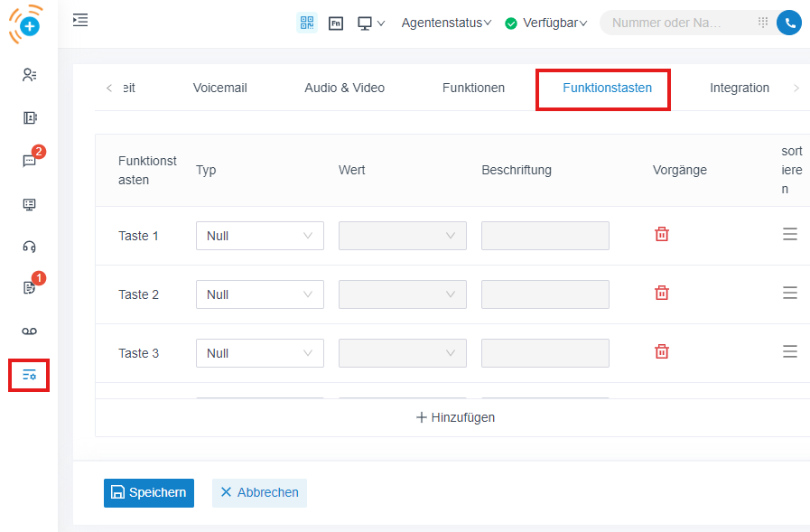Open Typ dropdown for Taste 2
The image size is (810, 532).
pos(259,294)
